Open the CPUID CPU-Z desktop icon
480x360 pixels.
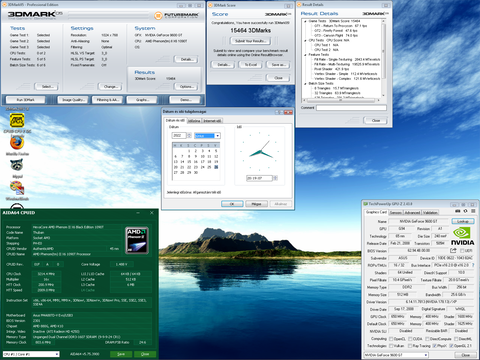coord(17,120)
